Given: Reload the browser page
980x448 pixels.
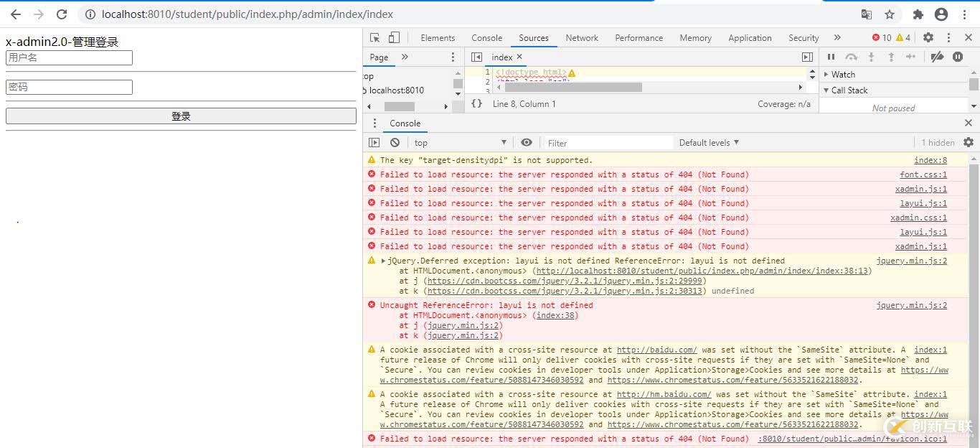Looking at the screenshot, I should [x=62, y=14].
